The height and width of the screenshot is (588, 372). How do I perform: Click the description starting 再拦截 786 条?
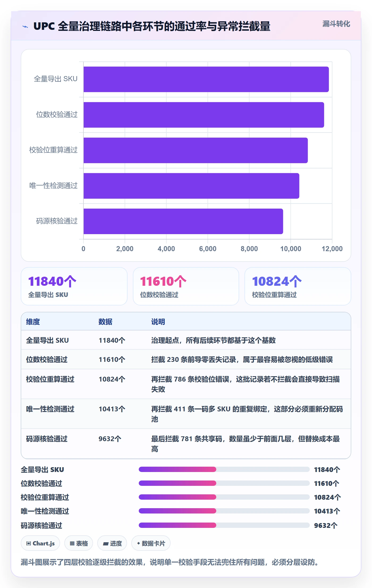click(x=246, y=384)
